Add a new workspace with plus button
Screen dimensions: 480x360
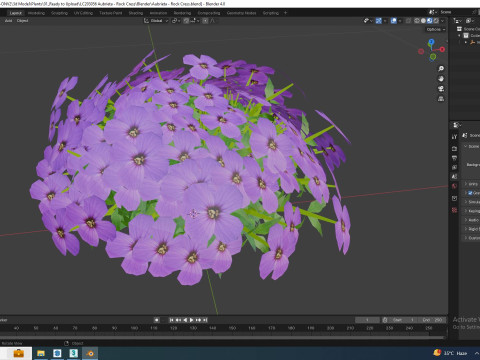point(285,13)
